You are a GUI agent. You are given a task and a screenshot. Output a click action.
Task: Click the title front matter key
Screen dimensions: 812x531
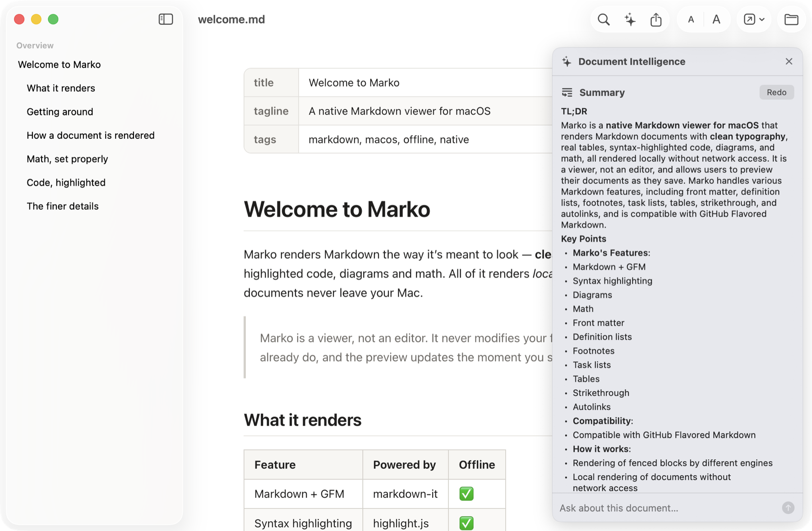pos(263,83)
